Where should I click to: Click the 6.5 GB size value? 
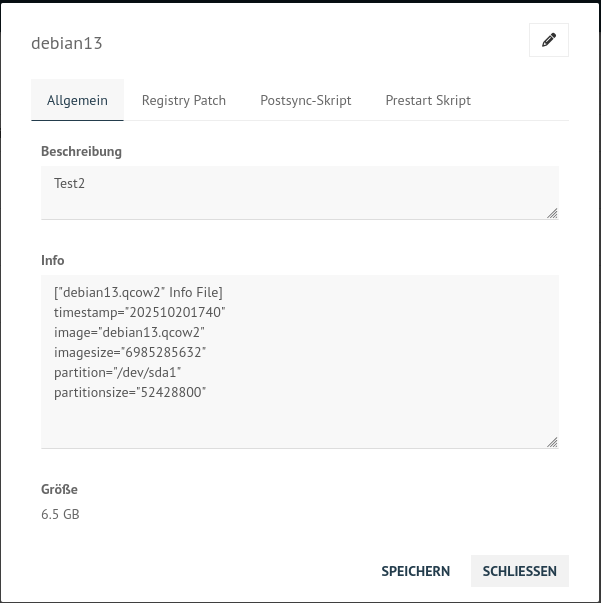tap(60, 514)
